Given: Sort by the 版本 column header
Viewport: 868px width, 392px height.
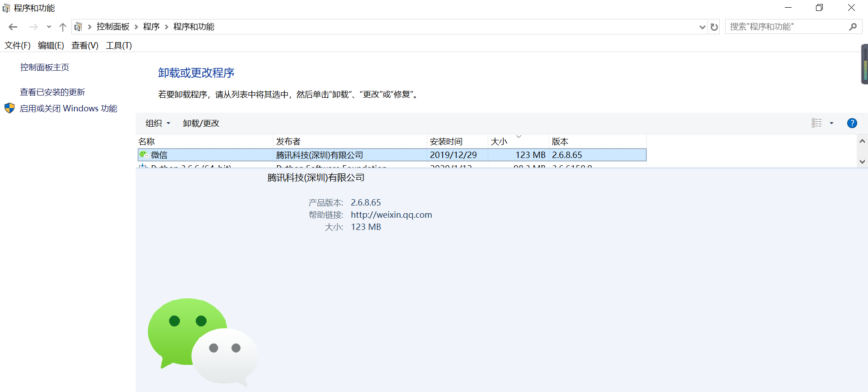Looking at the screenshot, I should click(x=598, y=142).
